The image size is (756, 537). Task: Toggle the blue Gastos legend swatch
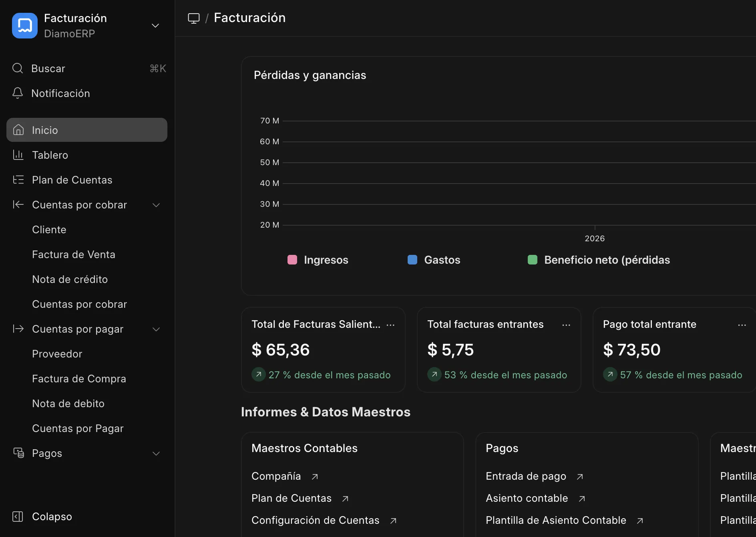(x=412, y=260)
